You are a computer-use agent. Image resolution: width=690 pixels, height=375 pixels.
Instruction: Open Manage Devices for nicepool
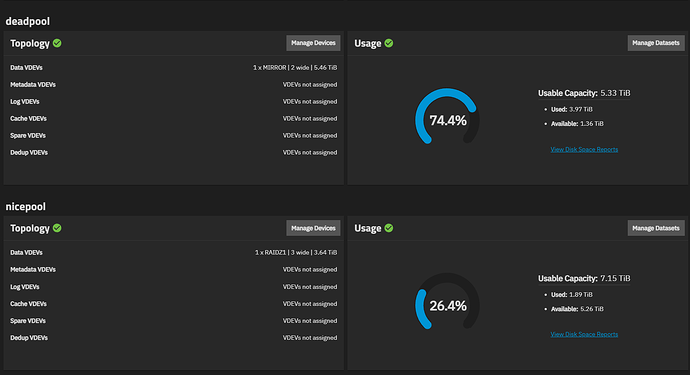(313, 228)
